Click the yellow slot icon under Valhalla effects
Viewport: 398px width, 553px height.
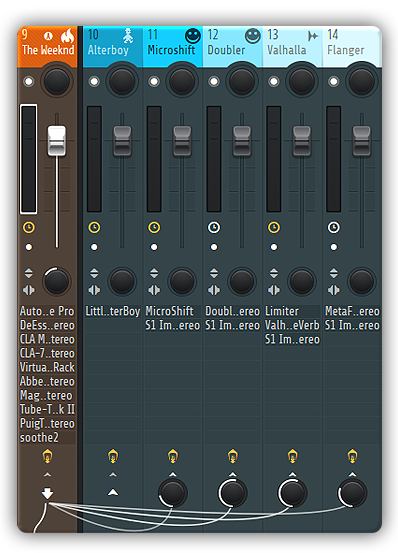coord(293,456)
